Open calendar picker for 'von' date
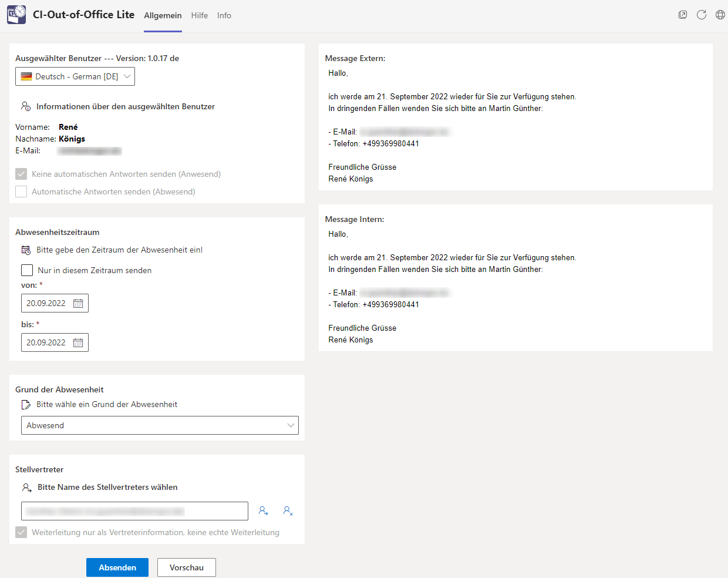 pos(78,304)
